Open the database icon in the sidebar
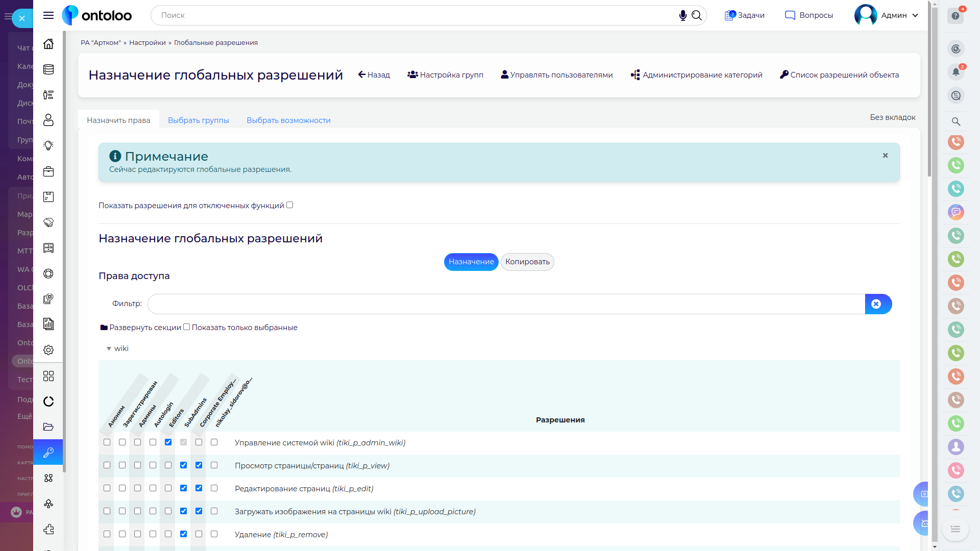The height and width of the screenshot is (551, 980). tap(48, 69)
